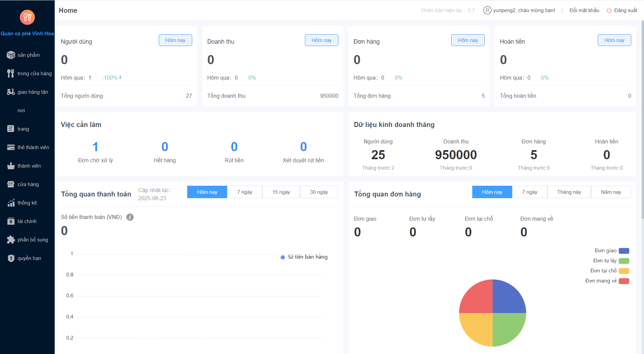This screenshot has width=644, height=354.
Task: Open the Đơn chờ xử lý pending count
Action: 95,147
